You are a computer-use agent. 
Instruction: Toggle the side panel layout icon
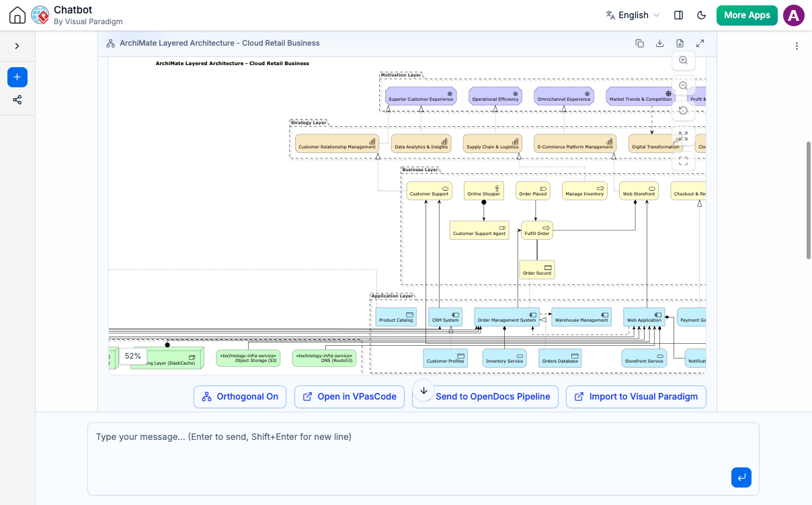(679, 15)
